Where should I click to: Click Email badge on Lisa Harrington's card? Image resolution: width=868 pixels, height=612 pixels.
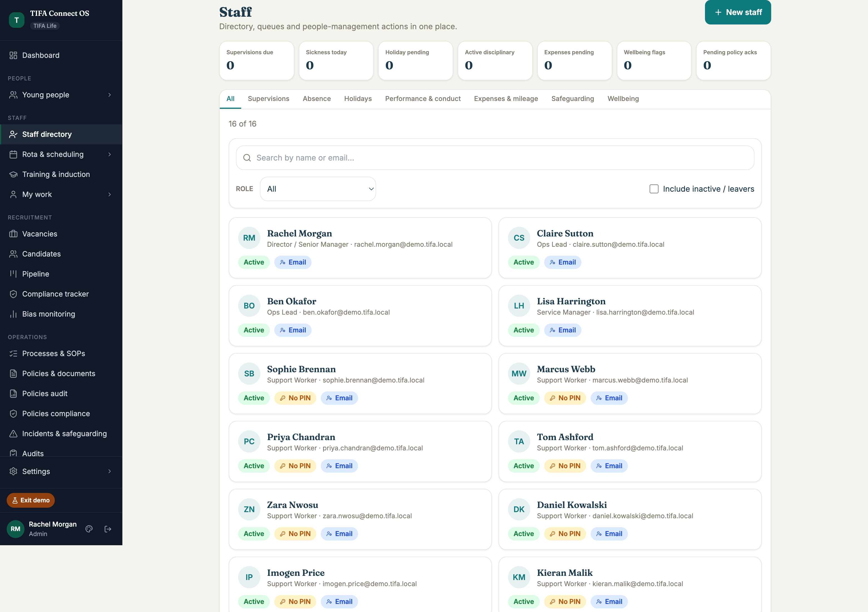[563, 330]
